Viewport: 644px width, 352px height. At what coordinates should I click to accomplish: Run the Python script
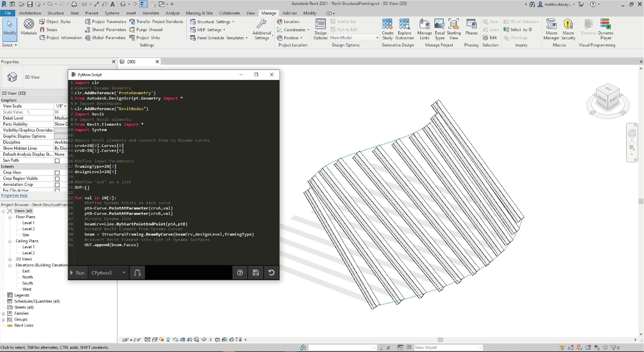pos(78,272)
